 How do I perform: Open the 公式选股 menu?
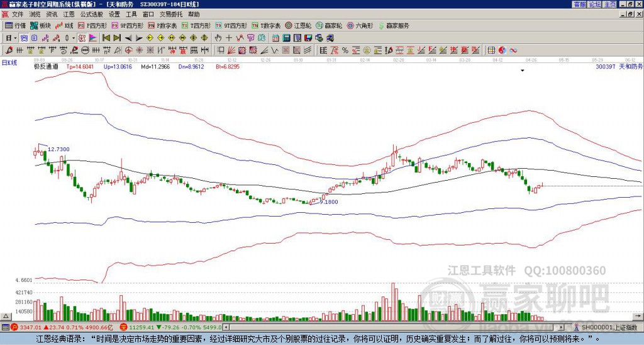click(92, 14)
